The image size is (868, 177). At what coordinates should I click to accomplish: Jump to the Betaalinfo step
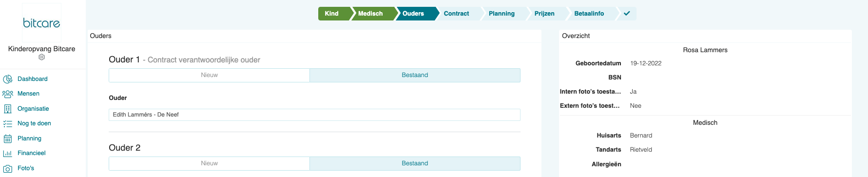pyautogui.click(x=589, y=13)
